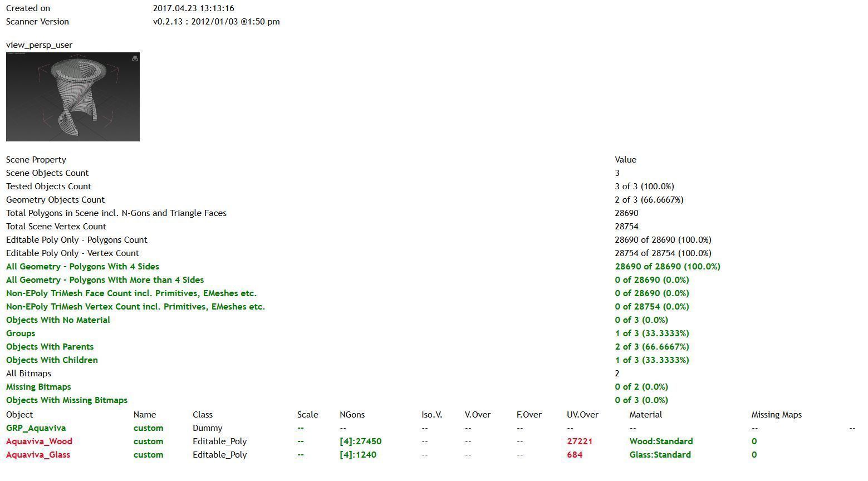Click the Objects With No Material label
This screenshot has width=868, height=481.
click(58, 320)
